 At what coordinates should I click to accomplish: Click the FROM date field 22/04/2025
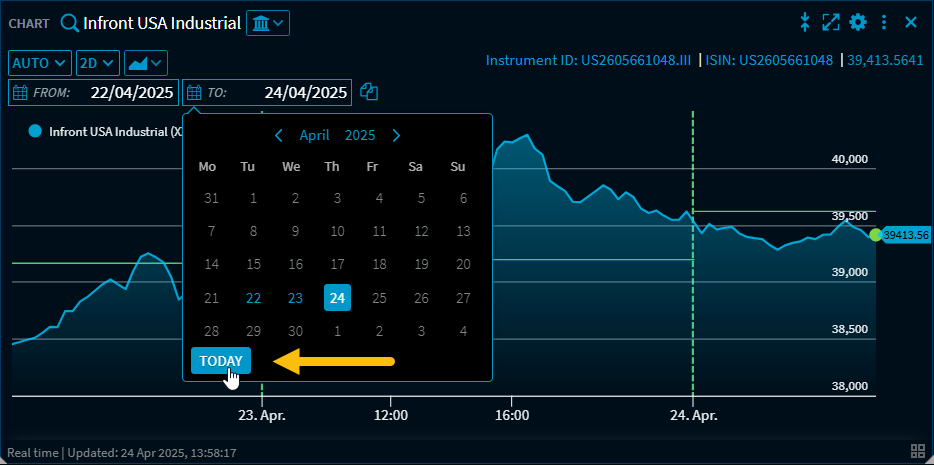click(130, 92)
